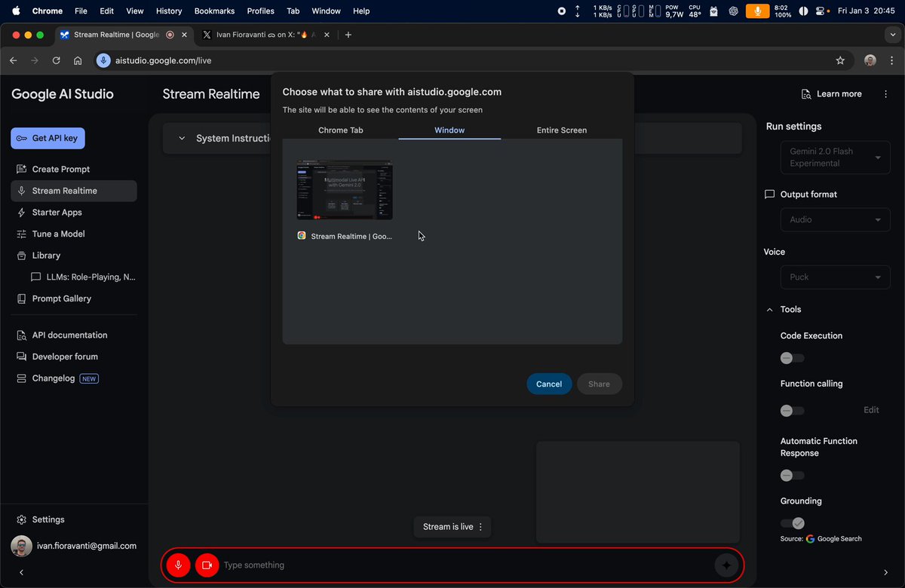Open the Bookmarks menu in menu bar

pos(214,11)
